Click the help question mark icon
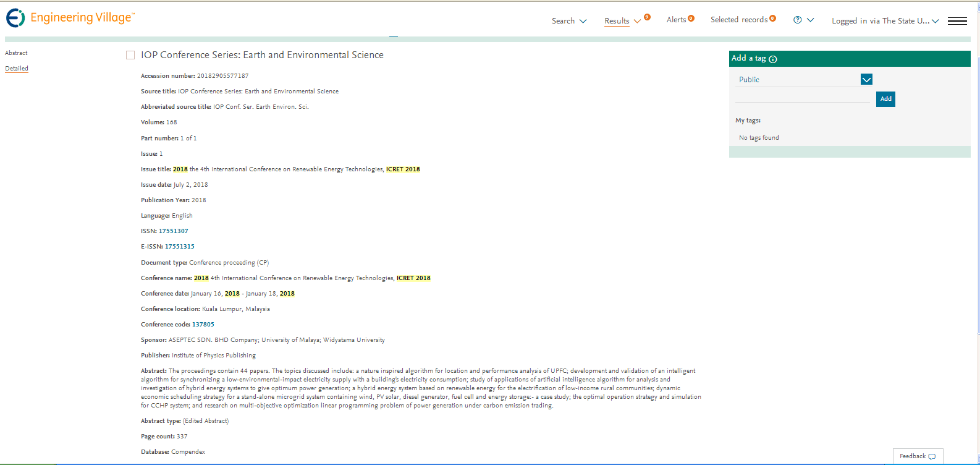The image size is (980, 465). [x=798, y=20]
